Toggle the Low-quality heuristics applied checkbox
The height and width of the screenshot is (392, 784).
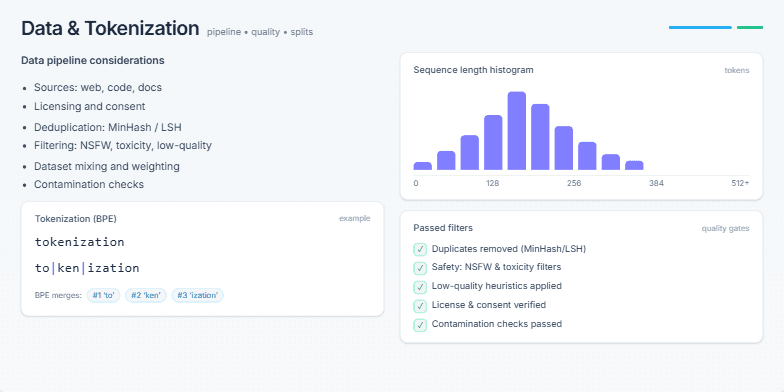[420, 287]
